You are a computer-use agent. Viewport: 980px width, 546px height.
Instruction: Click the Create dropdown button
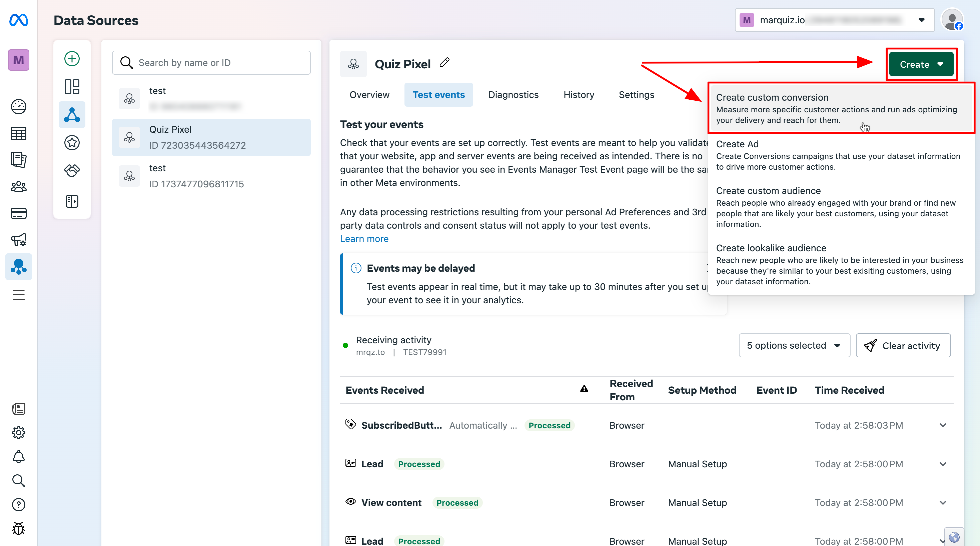point(921,64)
